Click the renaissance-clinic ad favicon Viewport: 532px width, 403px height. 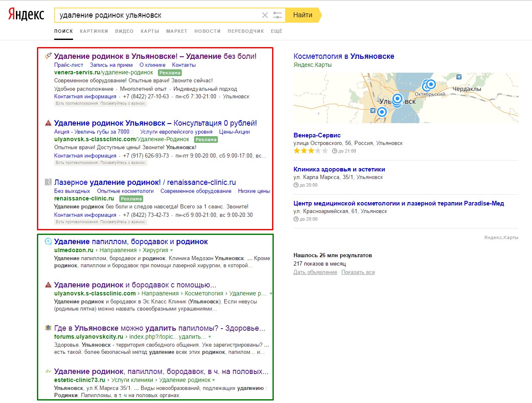[x=48, y=182]
